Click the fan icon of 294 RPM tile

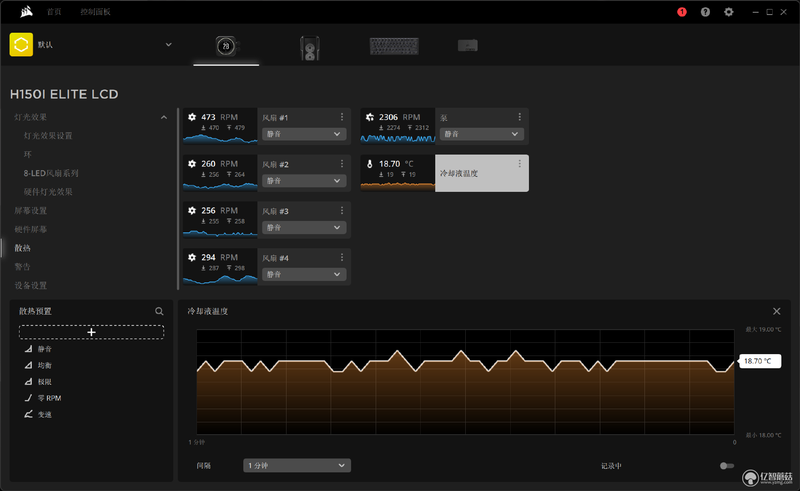192,257
